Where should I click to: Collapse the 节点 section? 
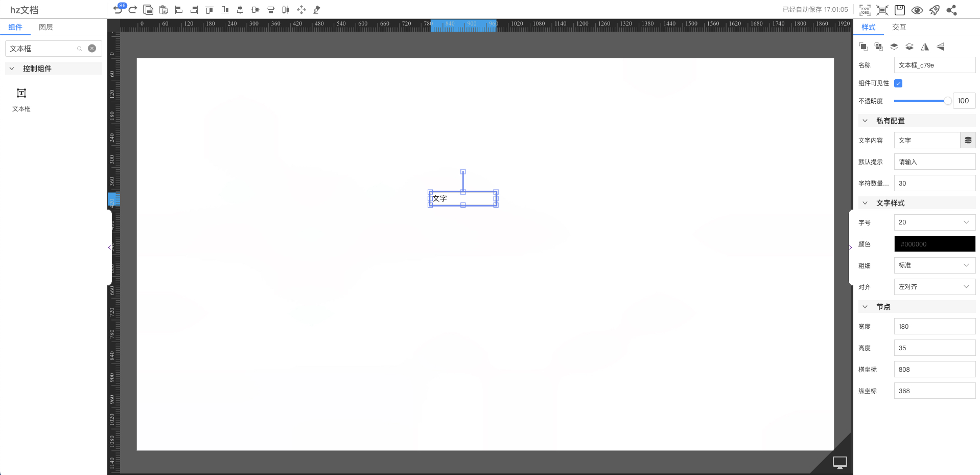click(x=865, y=307)
